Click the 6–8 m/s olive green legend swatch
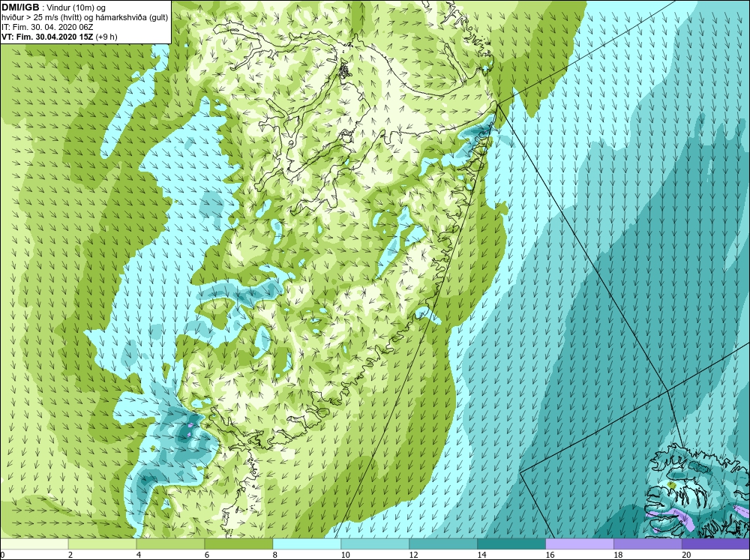This screenshot has height=560, width=750. [238, 544]
